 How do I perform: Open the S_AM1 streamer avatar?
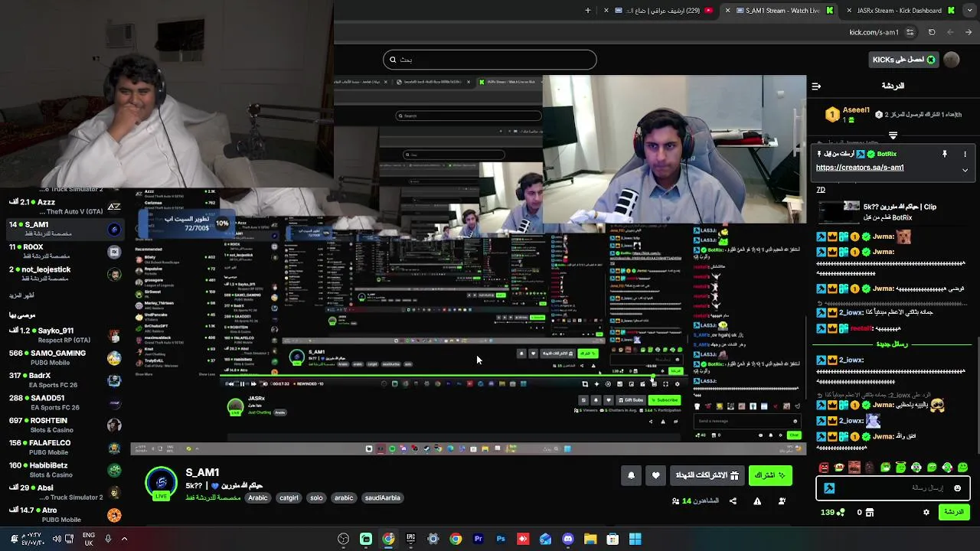162,484
